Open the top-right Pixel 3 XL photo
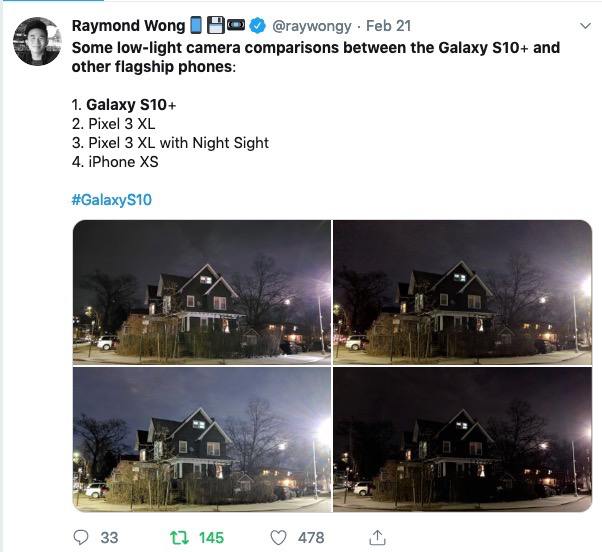This screenshot has width=602, height=552. (x=462, y=292)
